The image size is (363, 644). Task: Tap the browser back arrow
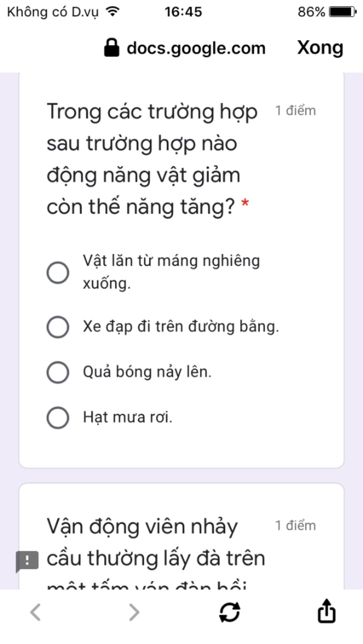click(x=35, y=612)
